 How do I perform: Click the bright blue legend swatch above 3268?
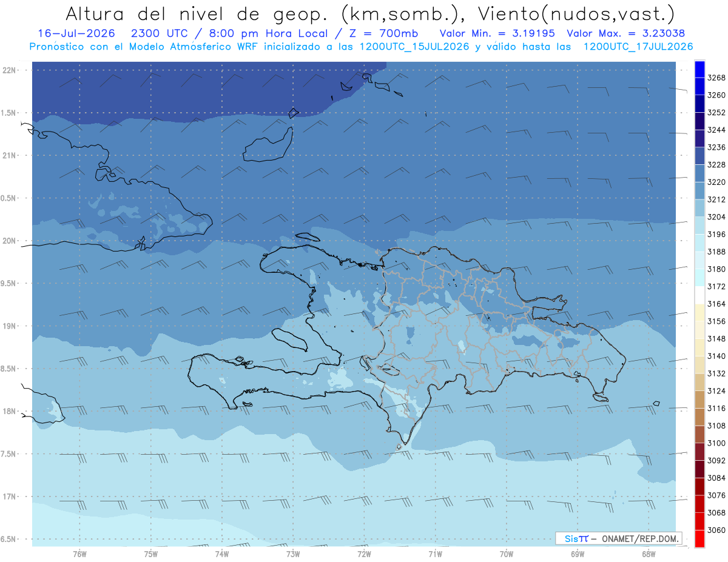click(699, 69)
